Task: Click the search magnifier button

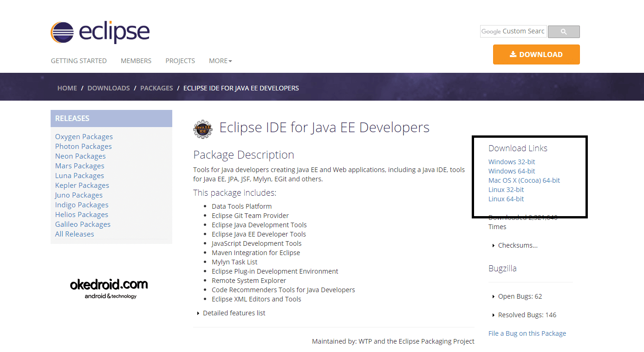Action: pos(564,32)
